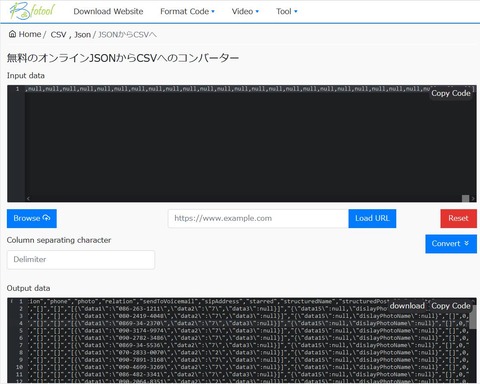Click the input editor horizontal scrollbar thumb
480x384 pixels.
465,198
